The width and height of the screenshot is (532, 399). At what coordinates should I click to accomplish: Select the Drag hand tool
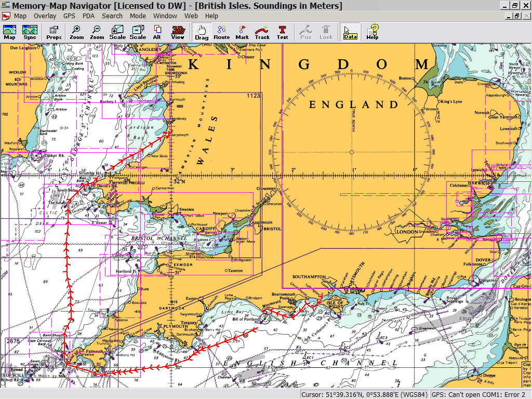click(202, 32)
